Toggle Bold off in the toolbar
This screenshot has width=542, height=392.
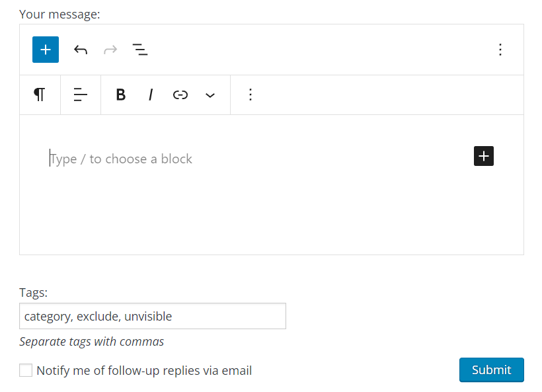120,95
